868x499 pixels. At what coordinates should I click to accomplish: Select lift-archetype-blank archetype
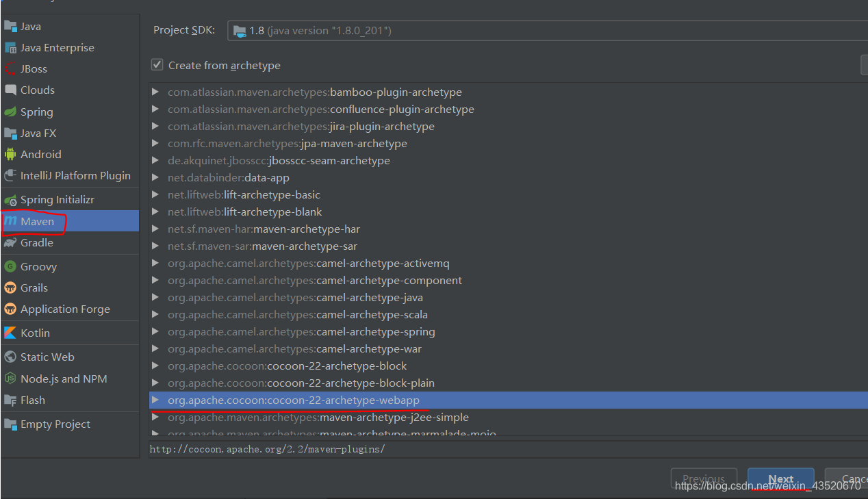509,212
